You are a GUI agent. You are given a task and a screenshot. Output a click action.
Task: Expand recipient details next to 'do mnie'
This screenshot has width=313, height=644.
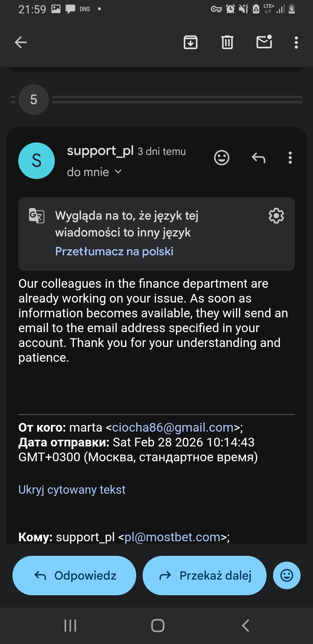pyautogui.click(x=118, y=172)
